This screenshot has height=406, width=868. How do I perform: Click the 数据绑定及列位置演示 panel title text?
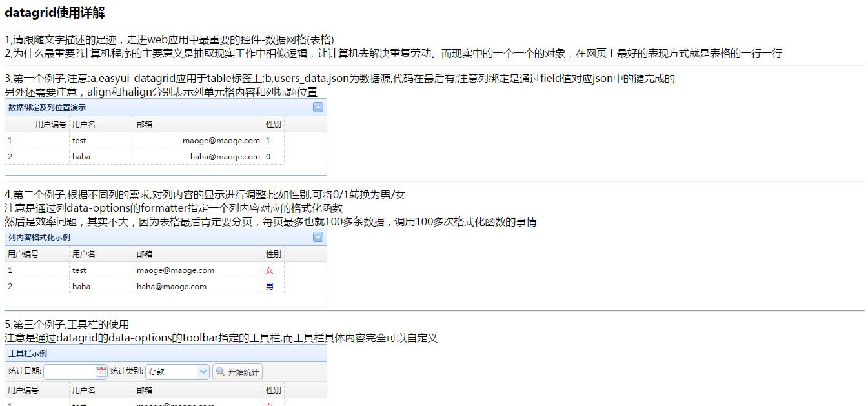click(46, 107)
